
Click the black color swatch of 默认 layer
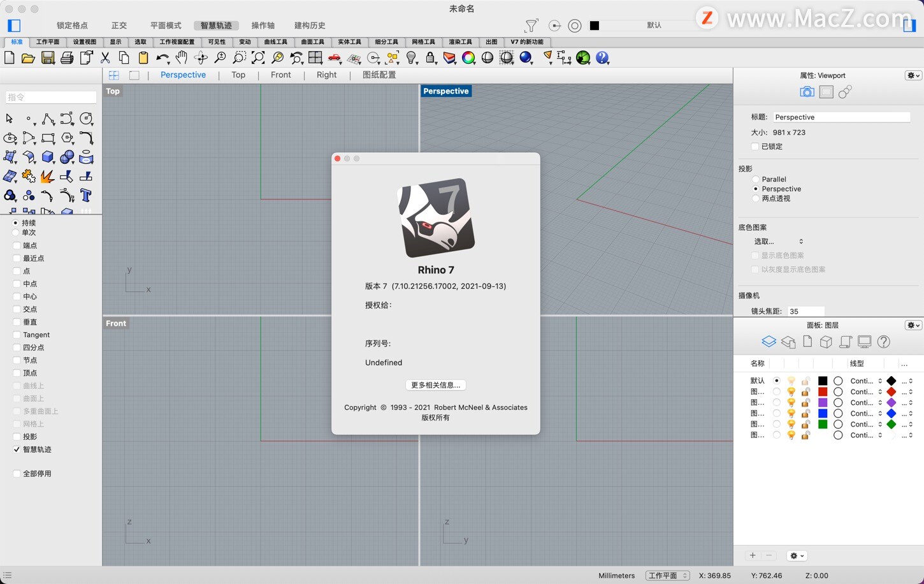(x=823, y=381)
